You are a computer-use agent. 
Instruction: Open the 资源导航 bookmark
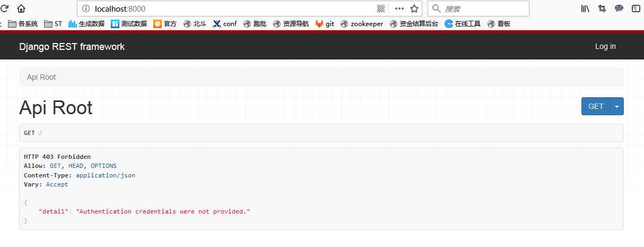291,23
